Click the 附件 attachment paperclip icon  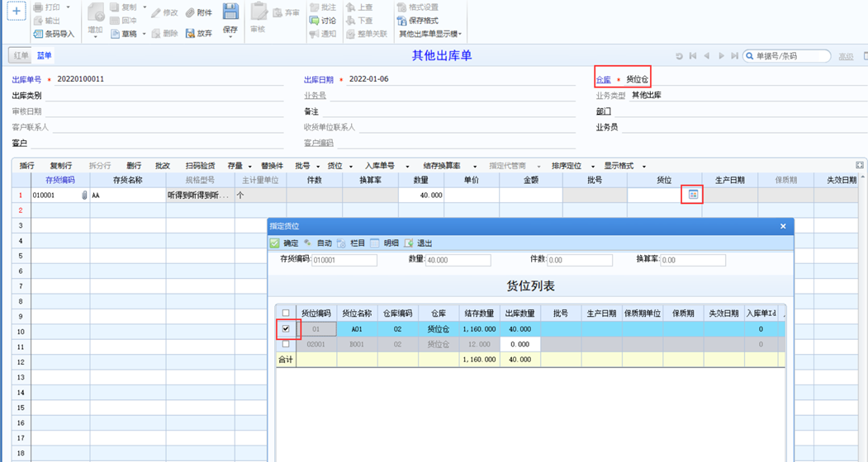(x=190, y=12)
